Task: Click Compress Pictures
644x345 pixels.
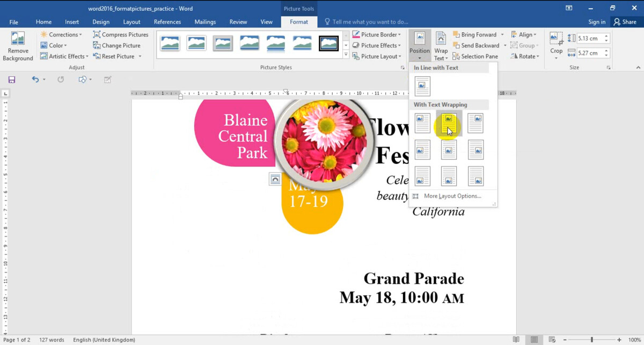Action: click(x=120, y=34)
